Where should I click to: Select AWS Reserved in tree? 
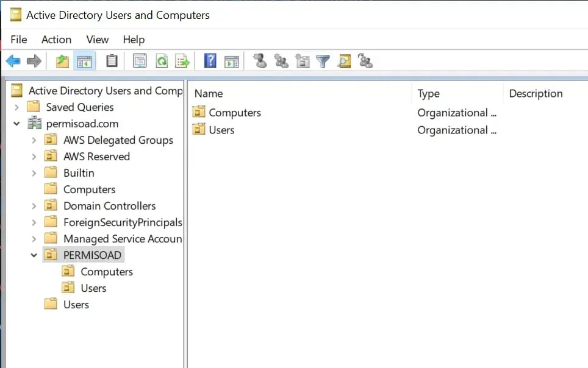(96, 157)
